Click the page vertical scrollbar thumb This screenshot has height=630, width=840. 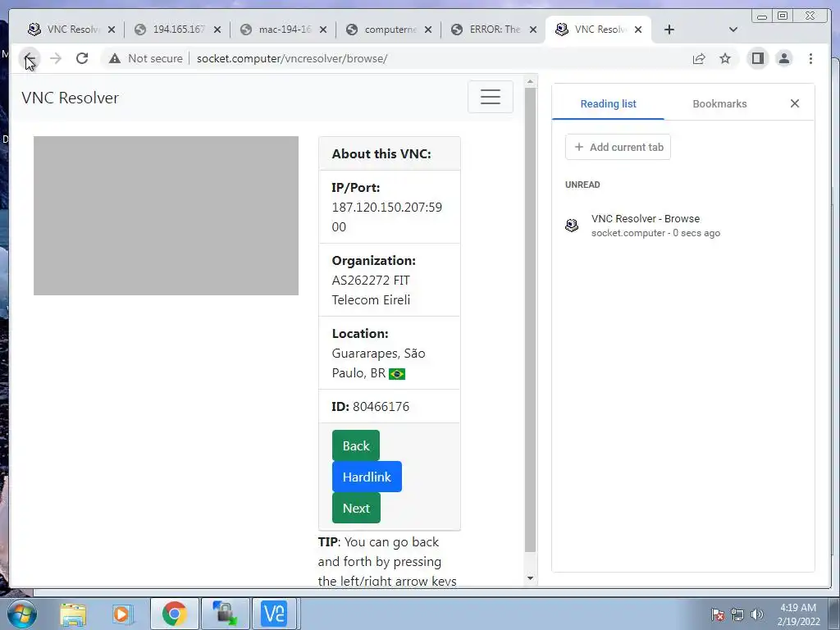coord(531,320)
